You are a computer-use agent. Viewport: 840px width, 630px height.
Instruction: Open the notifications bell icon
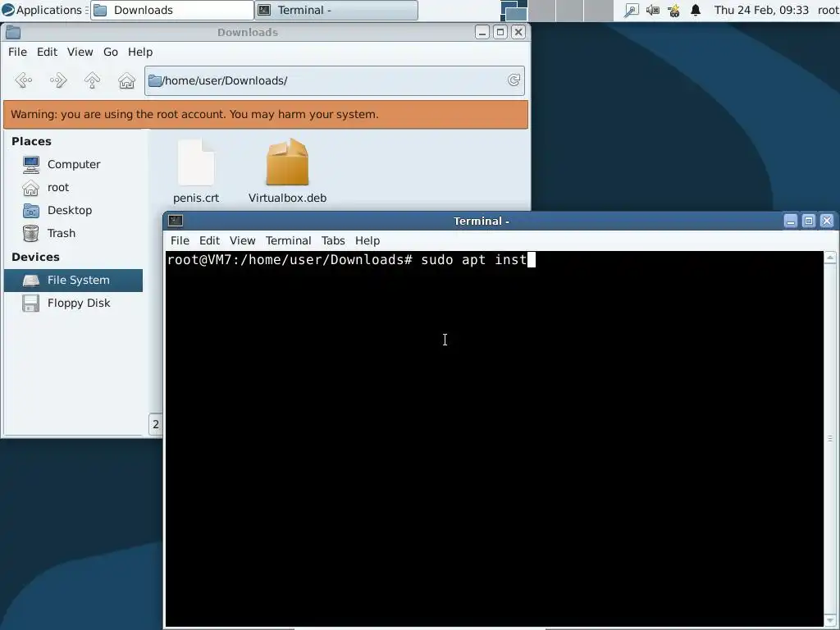(696, 10)
